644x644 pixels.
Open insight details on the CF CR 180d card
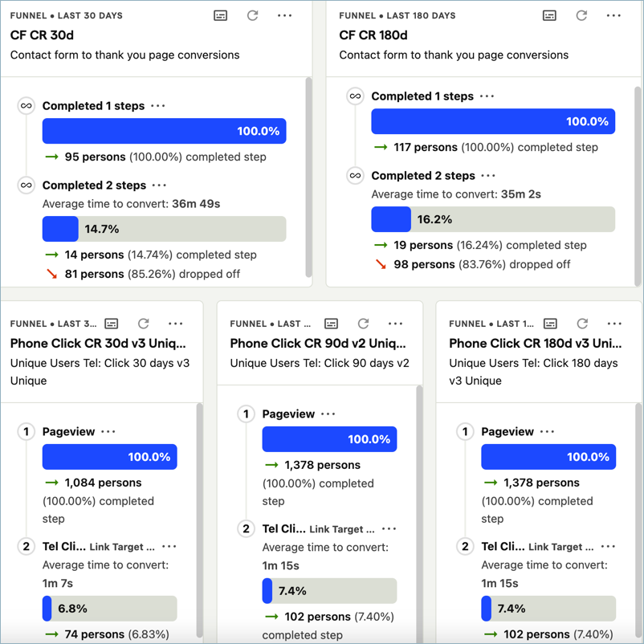click(x=549, y=14)
